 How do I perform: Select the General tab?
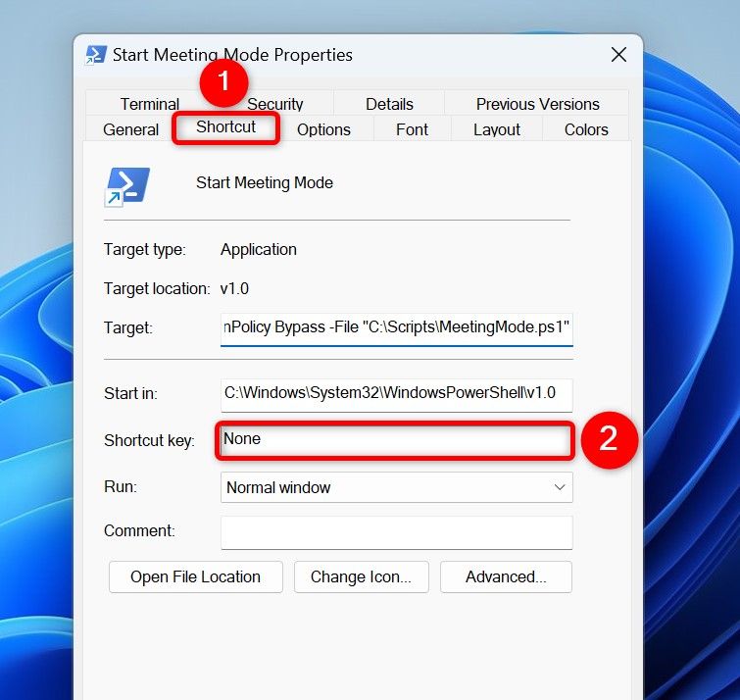pos(130,129)
